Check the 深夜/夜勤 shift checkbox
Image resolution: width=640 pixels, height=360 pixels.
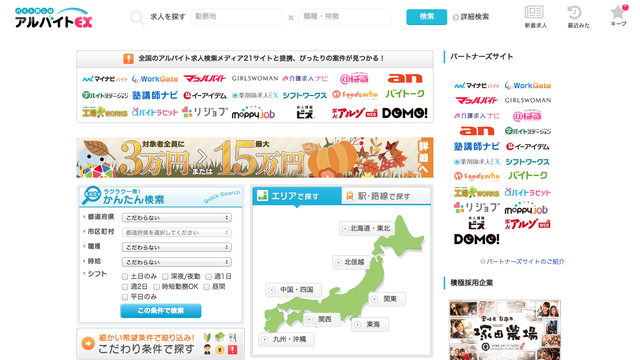click(165, 277)
